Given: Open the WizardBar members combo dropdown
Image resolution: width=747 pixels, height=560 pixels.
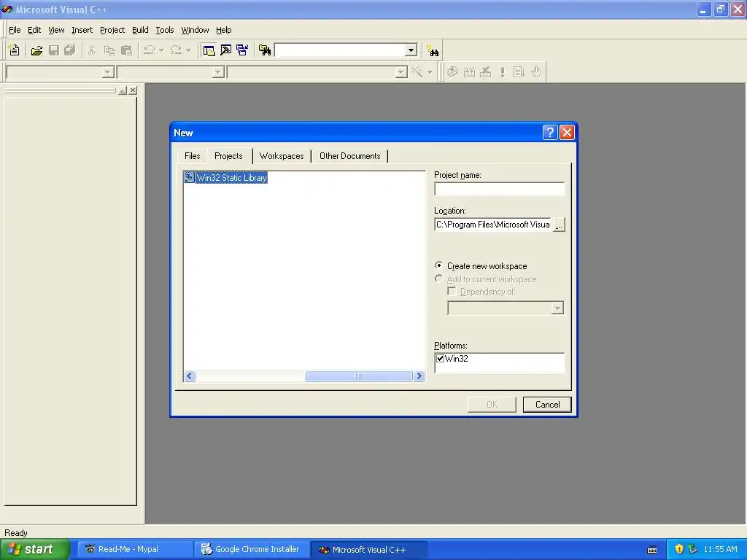Looking at the screenshot, I should click(401, 72).
